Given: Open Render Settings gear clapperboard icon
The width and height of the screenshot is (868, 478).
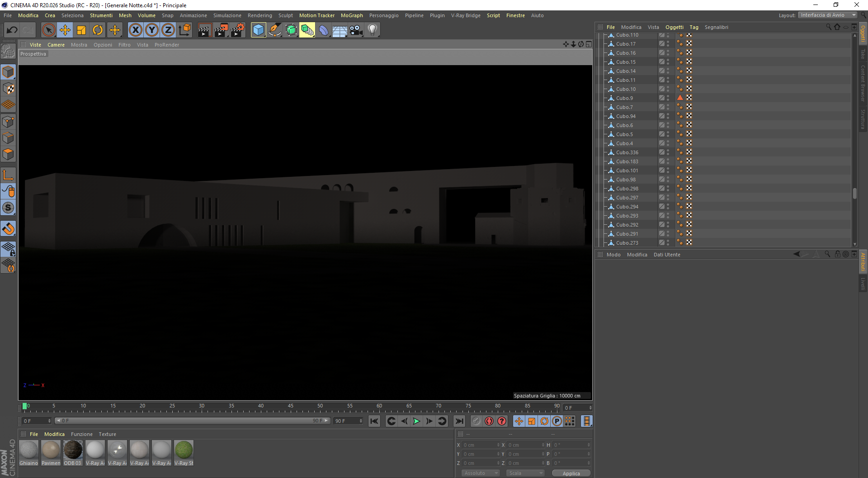Looking at the screenshot, I should (x=238, y=30).
